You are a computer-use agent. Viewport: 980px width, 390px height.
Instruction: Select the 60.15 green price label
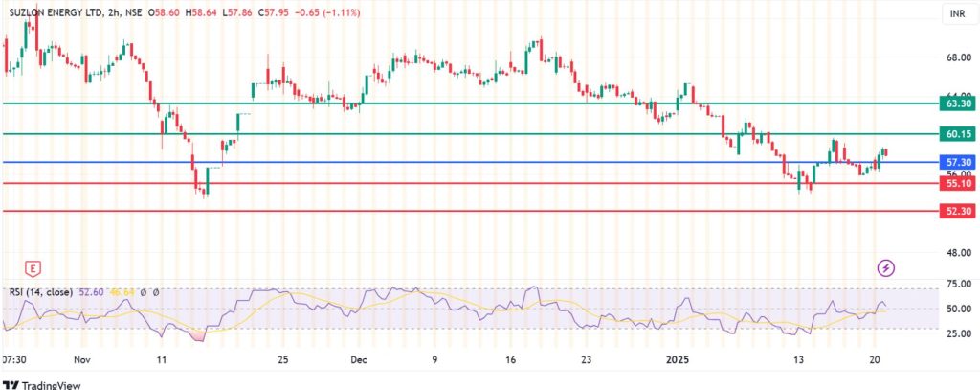(x=958, y=134)
